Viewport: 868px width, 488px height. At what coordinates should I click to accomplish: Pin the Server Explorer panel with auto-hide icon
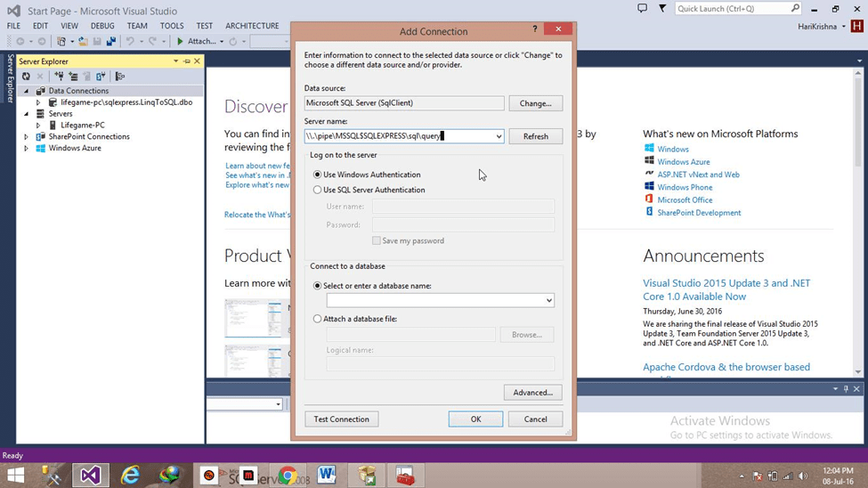187,61
